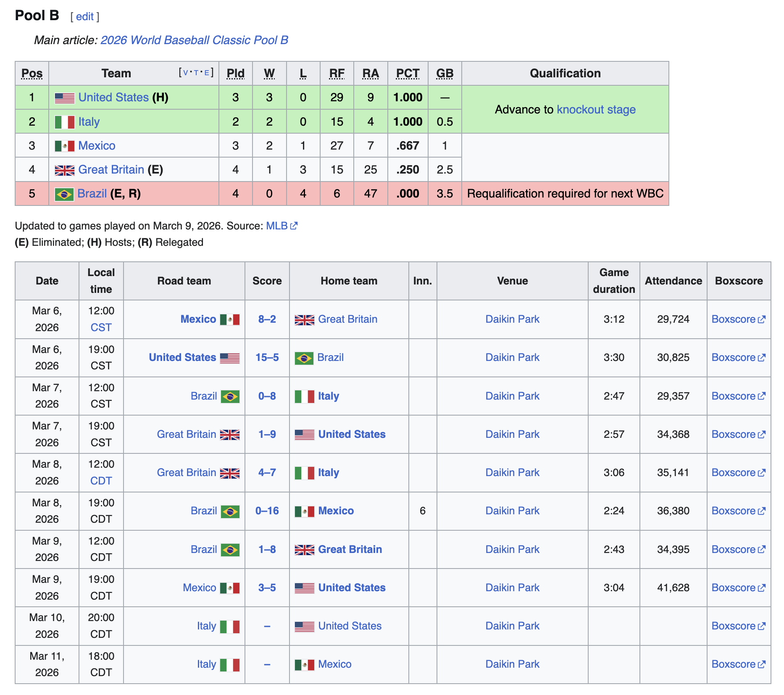This screenshot has height=695, width=784.
Task: Click Italy's flag in the 4–7 game row
Action: click(x=305, y=473)
